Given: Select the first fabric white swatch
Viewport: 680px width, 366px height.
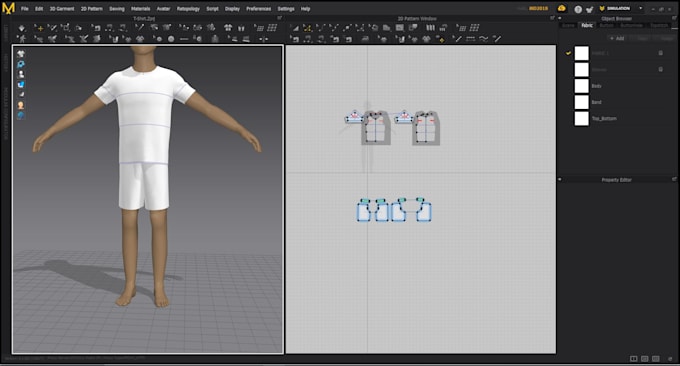Looking at the screenshot, I should tap(582, 53).
